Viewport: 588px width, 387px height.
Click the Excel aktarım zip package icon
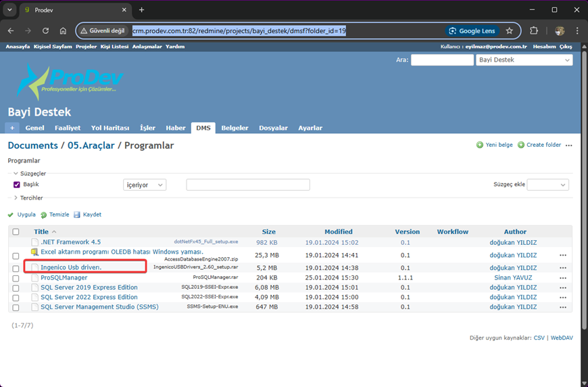point(34,252)
